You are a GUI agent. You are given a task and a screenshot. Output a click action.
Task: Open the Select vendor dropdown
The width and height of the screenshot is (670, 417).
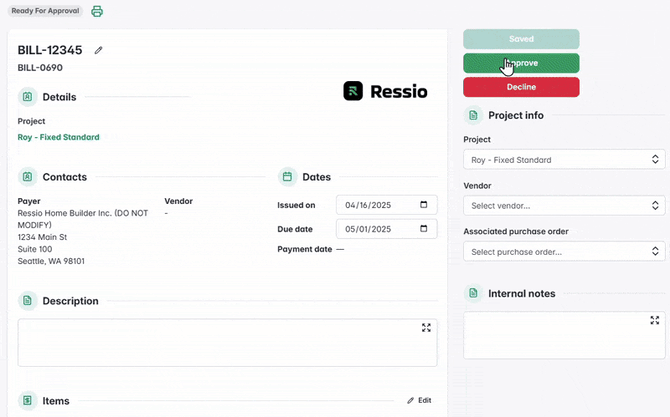coord(564,205)
